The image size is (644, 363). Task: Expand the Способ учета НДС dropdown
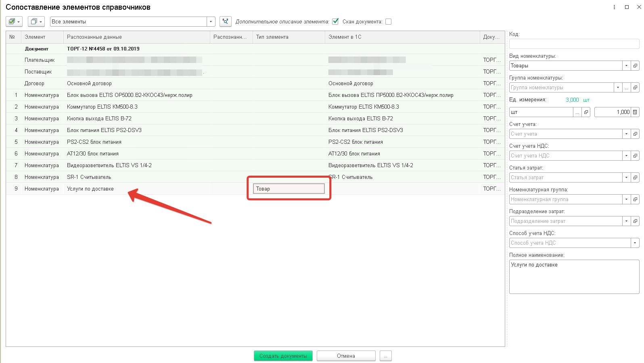pyautogui.click(x=635, y=243)
